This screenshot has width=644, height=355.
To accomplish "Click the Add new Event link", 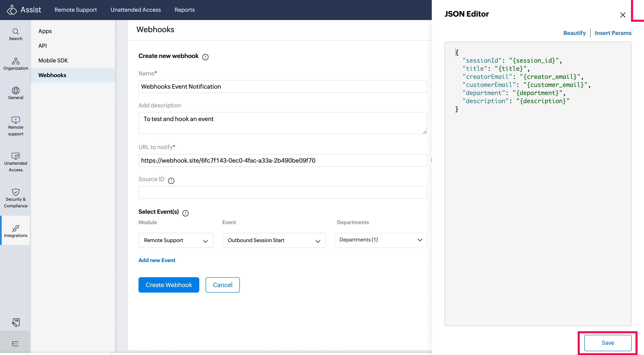I will [157, 260].
